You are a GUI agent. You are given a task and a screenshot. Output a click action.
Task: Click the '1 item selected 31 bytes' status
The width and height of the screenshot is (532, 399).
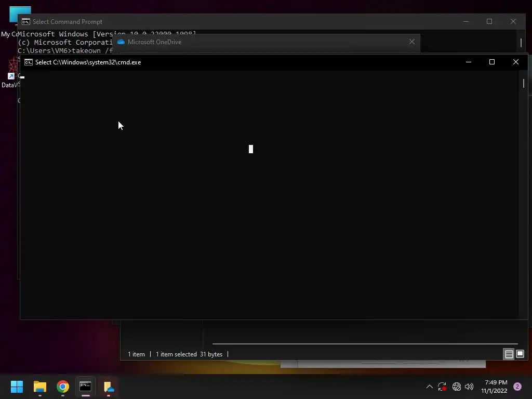point(189,354)
